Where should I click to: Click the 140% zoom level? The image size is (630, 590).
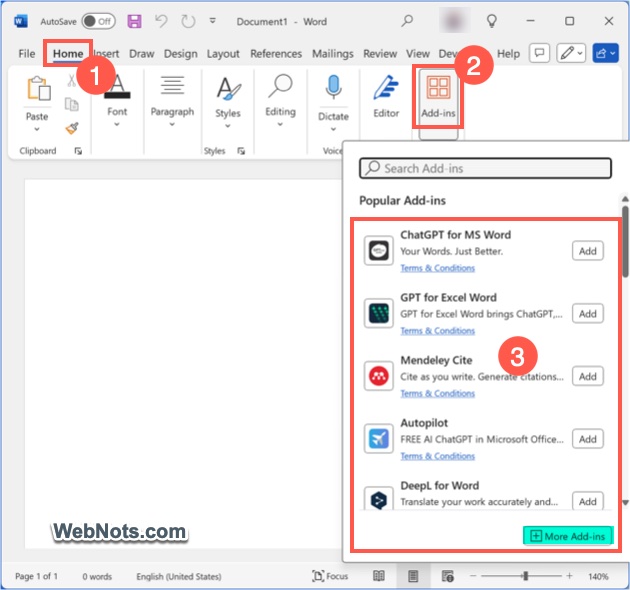tap(598, 576)
